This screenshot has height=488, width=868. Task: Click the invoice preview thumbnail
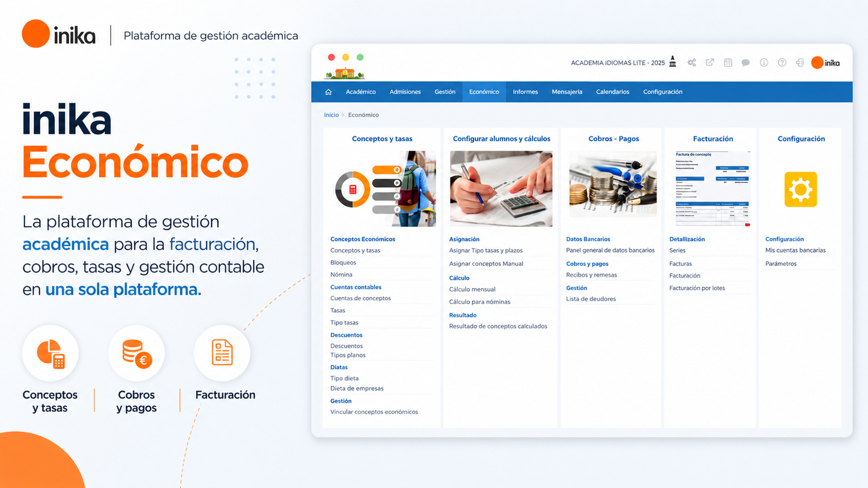click(713, 188)
